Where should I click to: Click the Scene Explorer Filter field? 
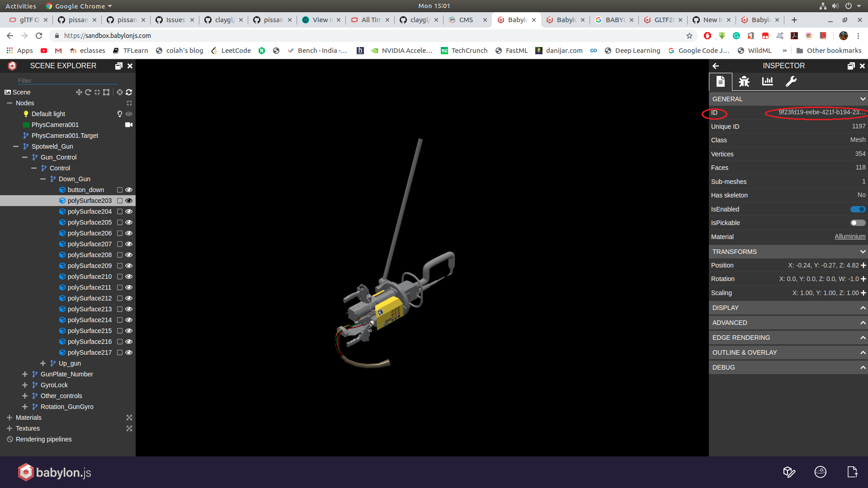click(68, 80)
